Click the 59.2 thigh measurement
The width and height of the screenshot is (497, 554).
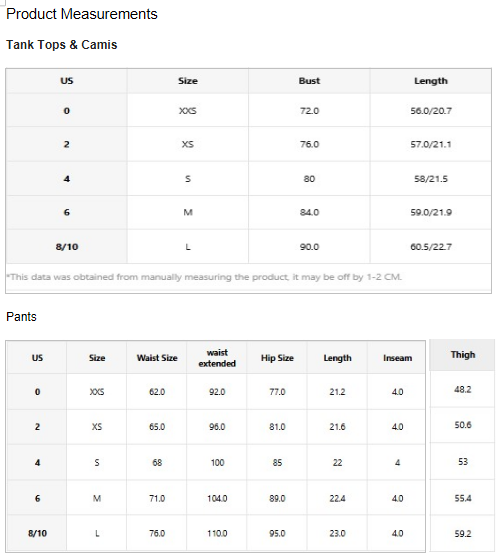pos(462,533)
